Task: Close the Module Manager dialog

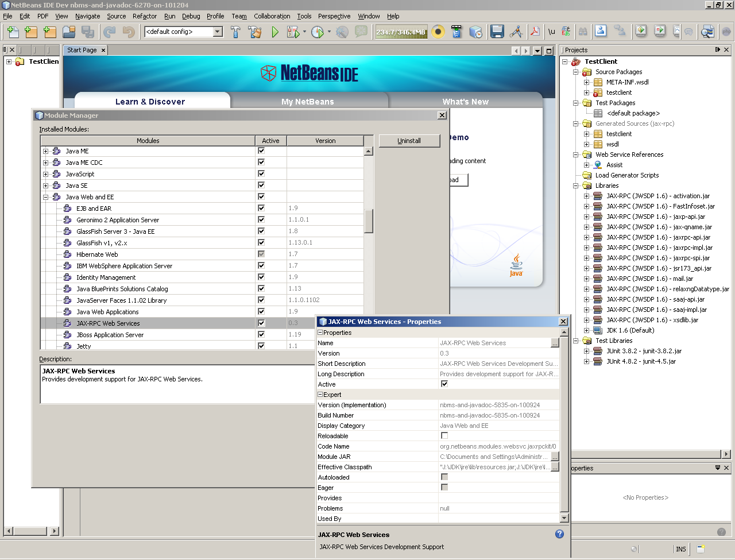Action: (442, 115)
